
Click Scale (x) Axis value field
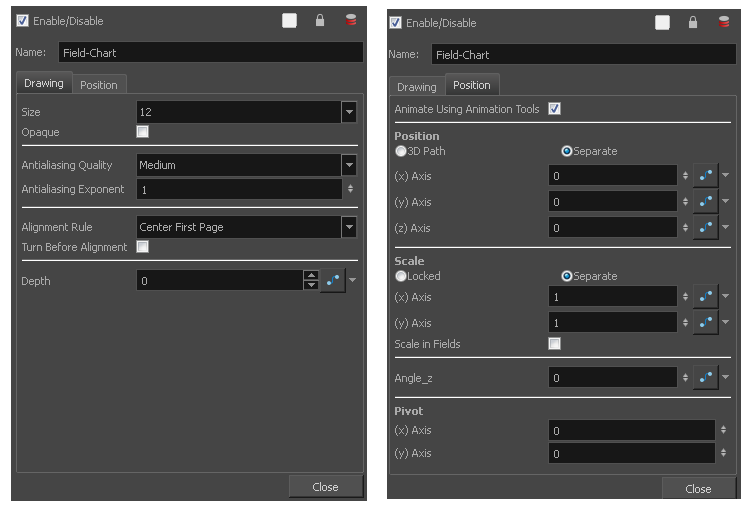pyautogui.click(x=613, y=296)
